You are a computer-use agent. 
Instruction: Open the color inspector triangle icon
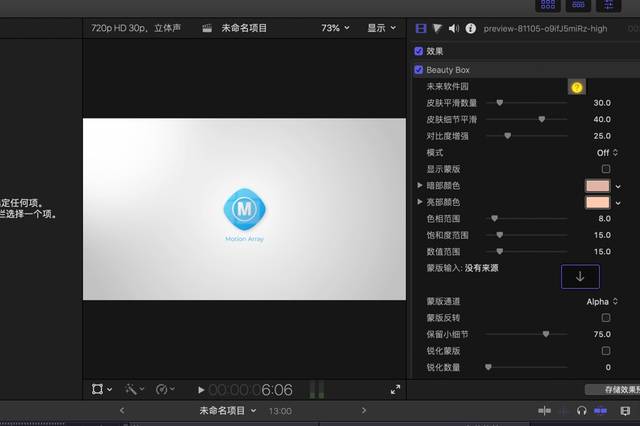[437, 28]
